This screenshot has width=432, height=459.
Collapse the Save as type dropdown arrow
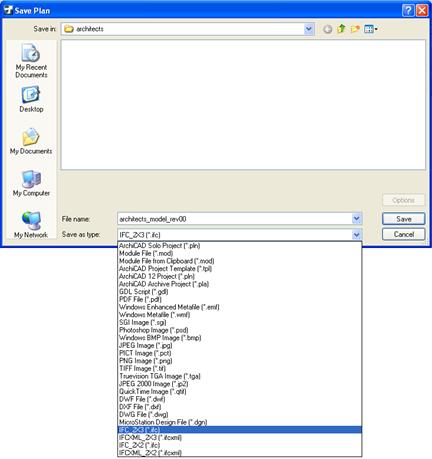pyautogui.click(x=356, y=235)
